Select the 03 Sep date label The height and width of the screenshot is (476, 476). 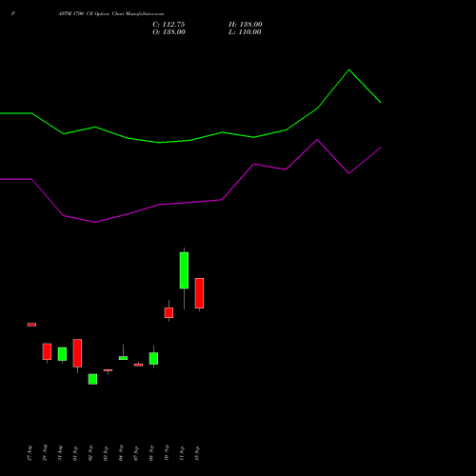point(106,453)
